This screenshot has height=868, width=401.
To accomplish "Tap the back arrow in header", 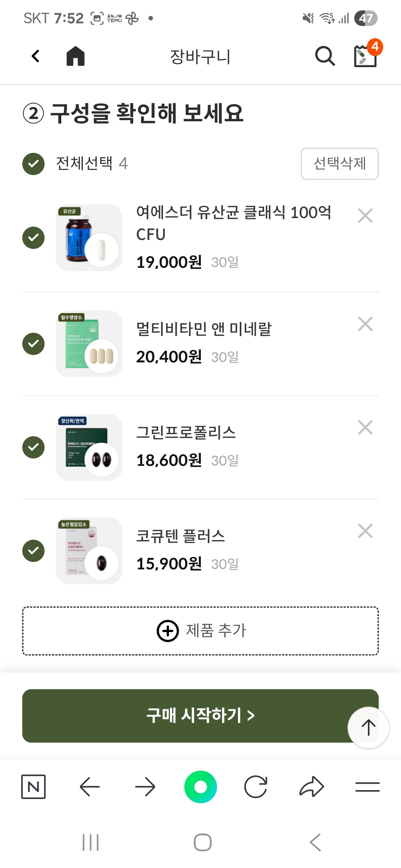I will click(36, 56).
